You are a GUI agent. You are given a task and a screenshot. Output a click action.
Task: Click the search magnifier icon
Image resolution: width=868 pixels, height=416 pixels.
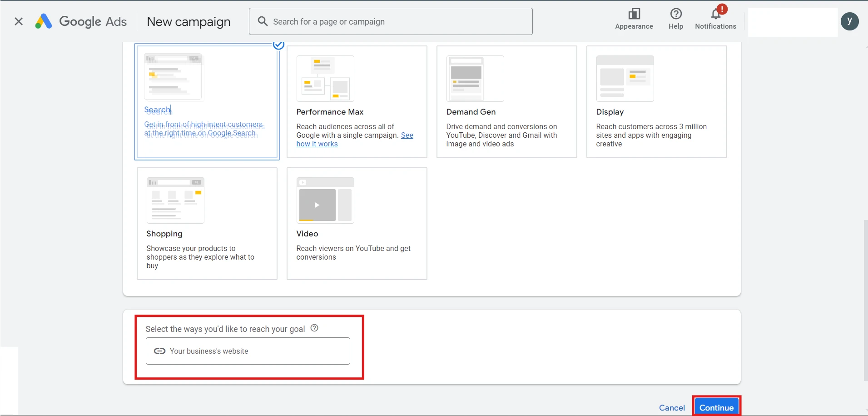(263, 21)
